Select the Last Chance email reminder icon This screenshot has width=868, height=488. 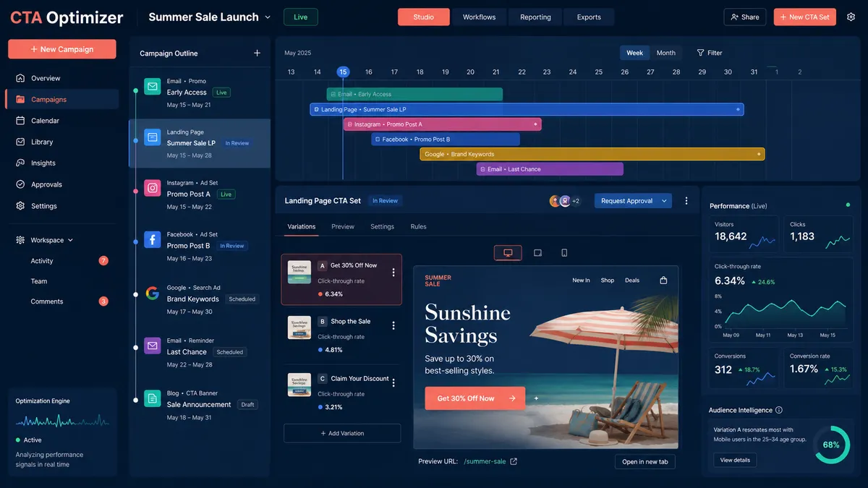click(x=152, y=346)
